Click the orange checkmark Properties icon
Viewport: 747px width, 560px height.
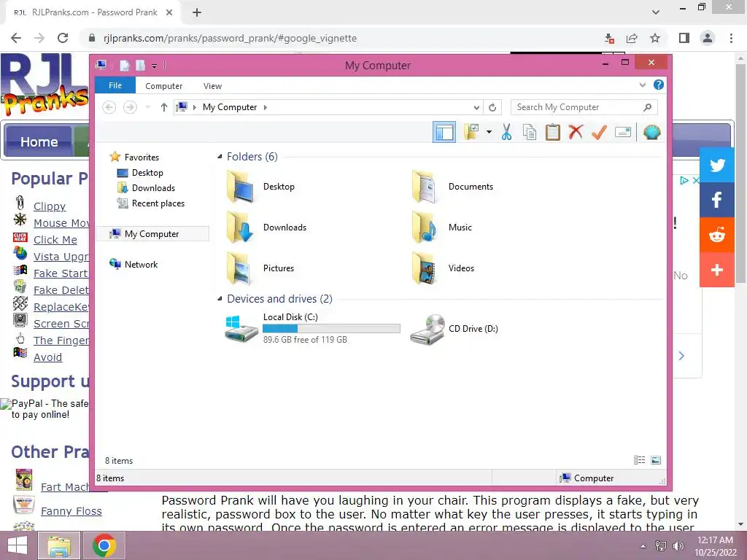point(599,132)
